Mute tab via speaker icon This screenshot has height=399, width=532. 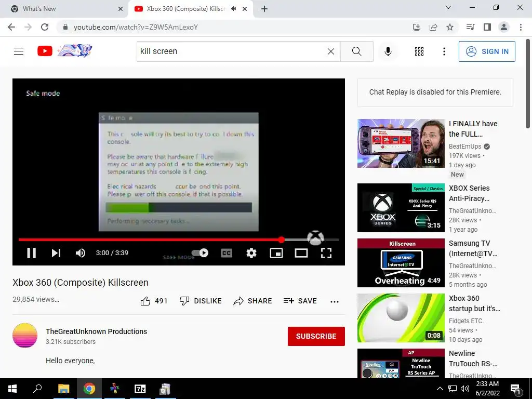(233, 9)
